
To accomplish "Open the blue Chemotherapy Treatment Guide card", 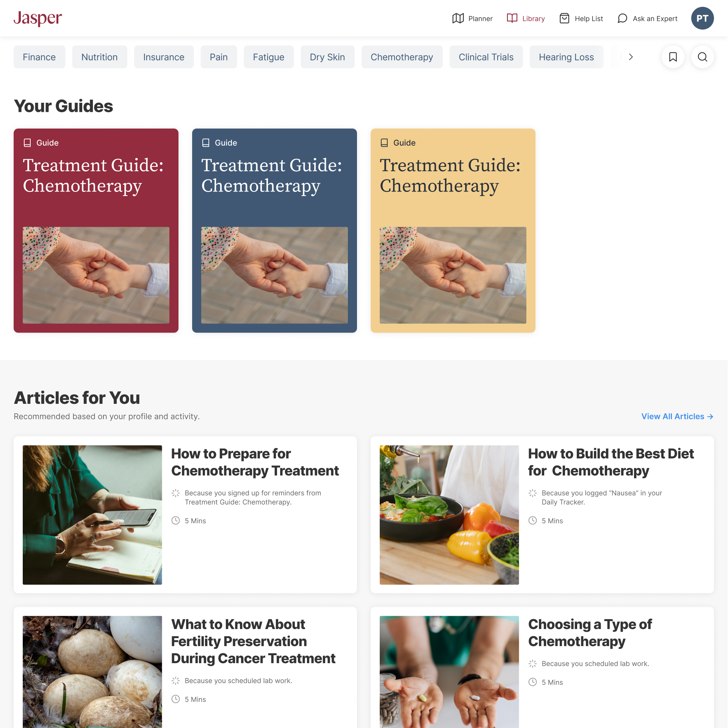I will point(274,231).
